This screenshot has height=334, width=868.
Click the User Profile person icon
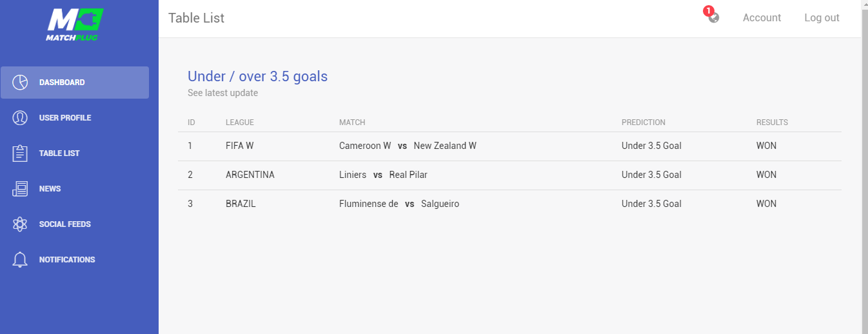tap(20, 118)
